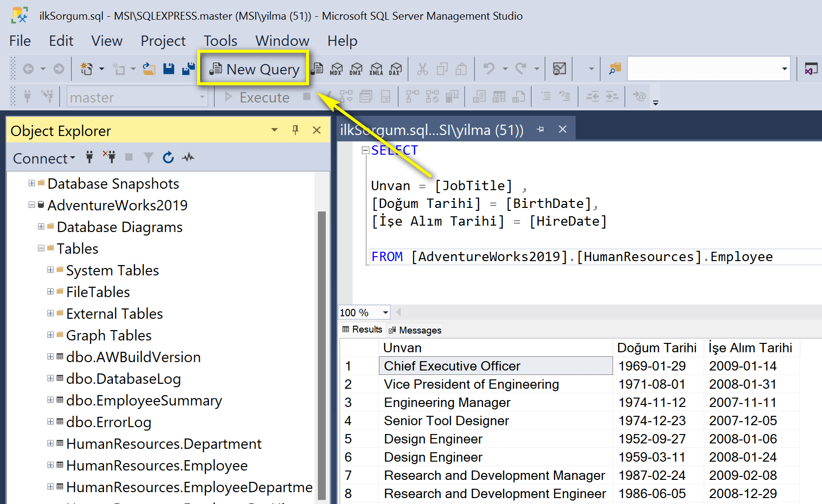Click the Comment out selected lines icon

[546, 97]
